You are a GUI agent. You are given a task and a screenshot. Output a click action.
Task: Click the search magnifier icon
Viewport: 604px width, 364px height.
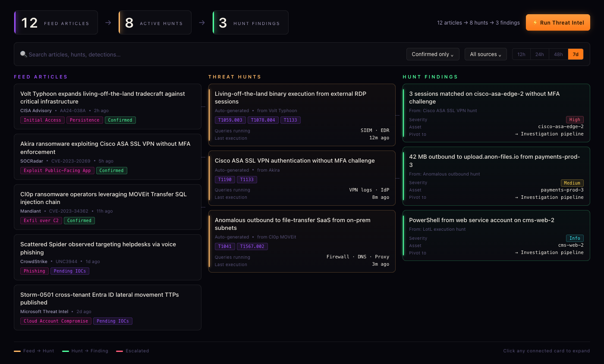pyautogui.click(x=23, y=54)
